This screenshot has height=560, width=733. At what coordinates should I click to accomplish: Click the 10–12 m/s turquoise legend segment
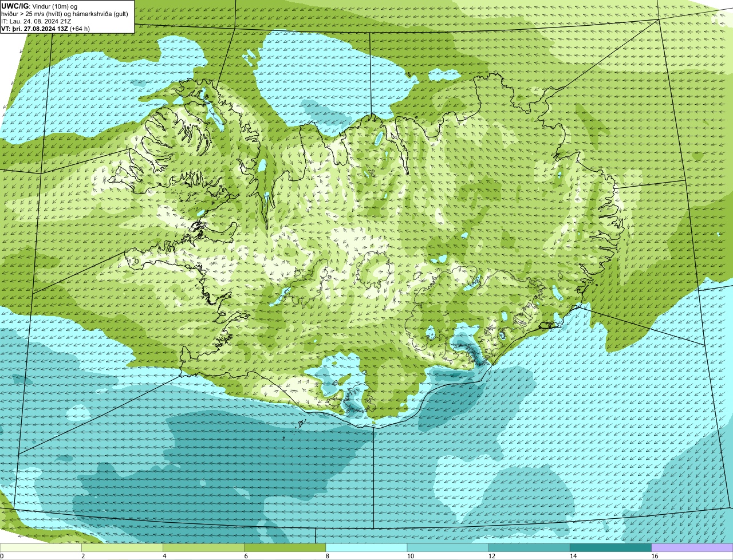click(x=448, y=547)
